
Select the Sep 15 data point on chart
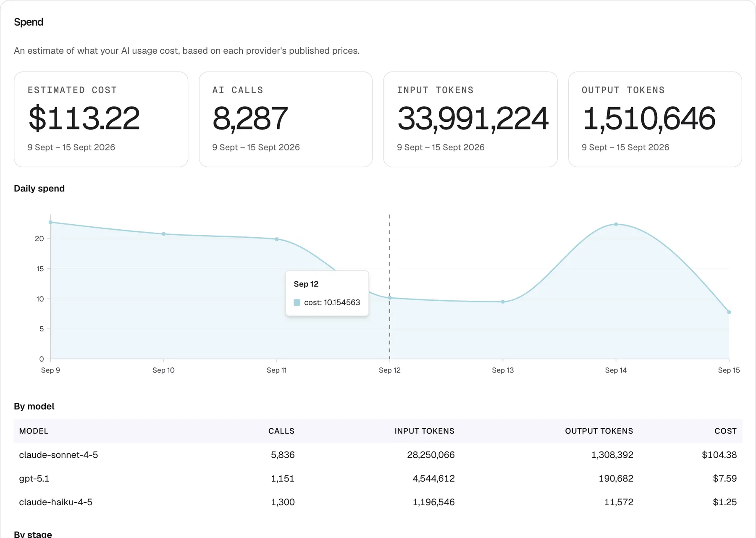(x=729, y=312)
